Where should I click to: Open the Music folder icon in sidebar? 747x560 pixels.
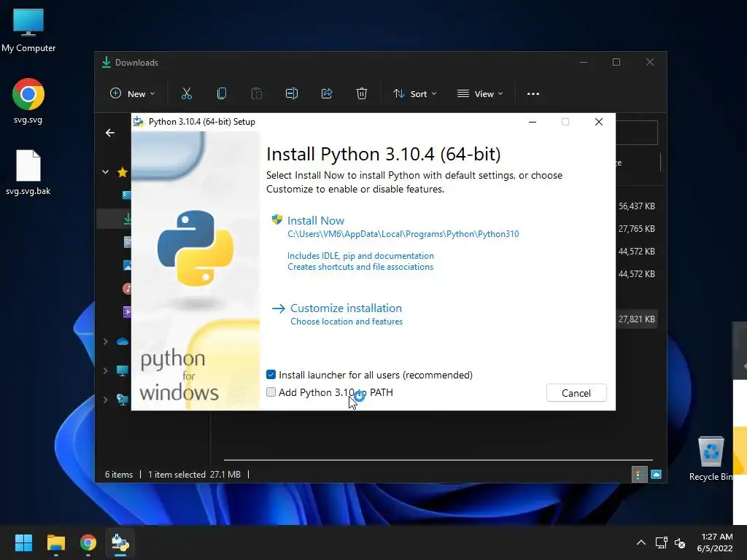(x=127, y=289)
